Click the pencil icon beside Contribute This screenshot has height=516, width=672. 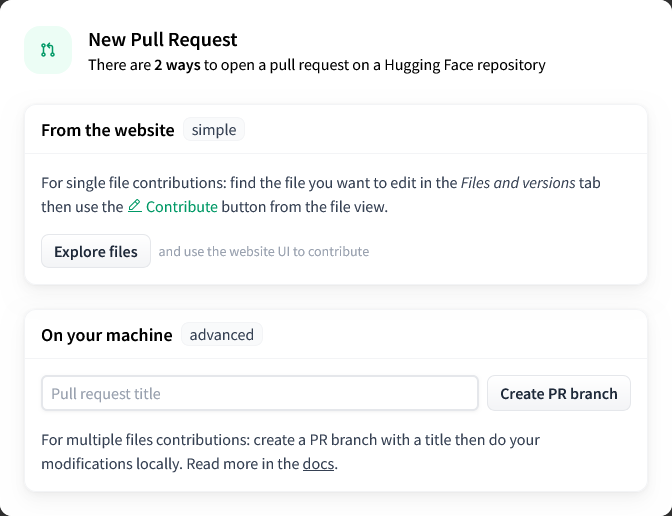click(135, 206)
